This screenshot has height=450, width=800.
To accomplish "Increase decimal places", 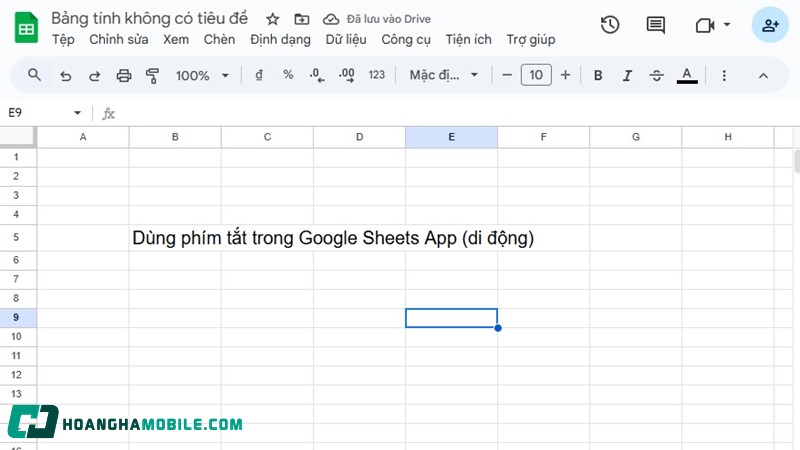I will point(346,76).
